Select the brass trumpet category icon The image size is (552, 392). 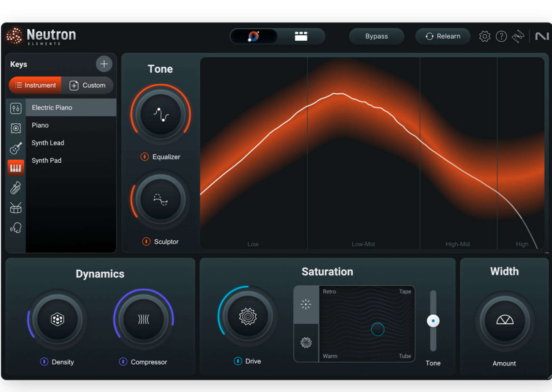click(16, 188)
